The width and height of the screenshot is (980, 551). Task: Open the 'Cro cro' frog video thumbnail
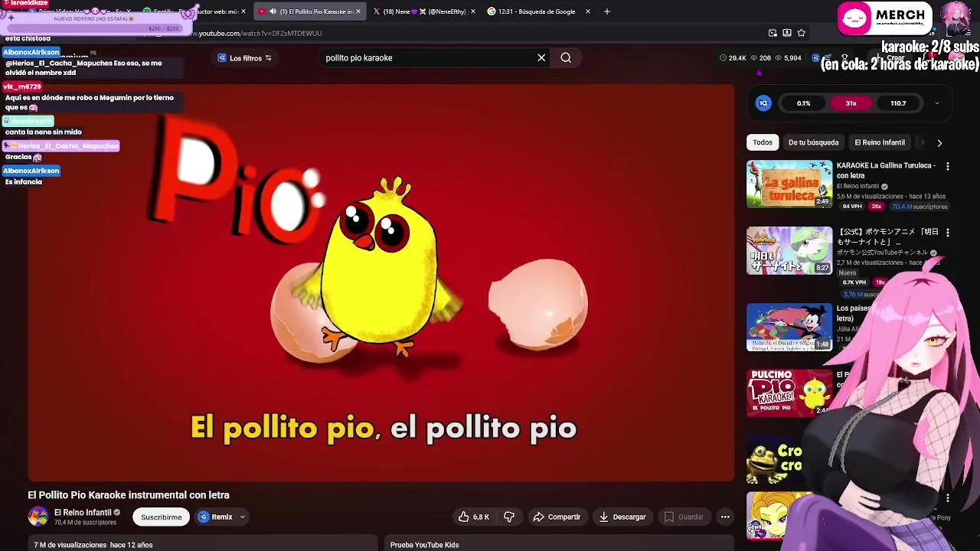[775, 460]
